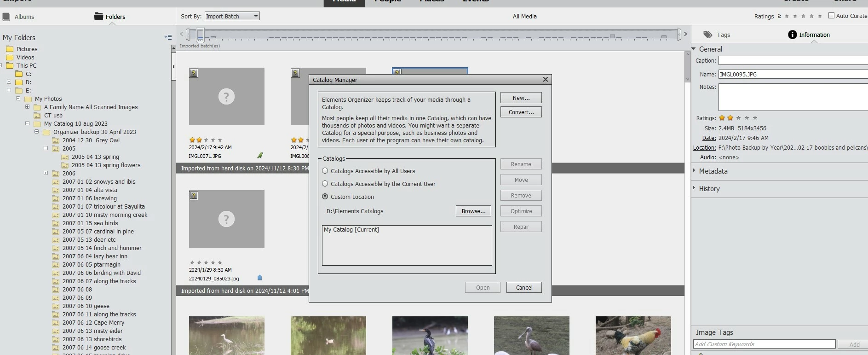Open the Sort By Import Batch dropdown

pyautogui.click(x=232, y=16)
